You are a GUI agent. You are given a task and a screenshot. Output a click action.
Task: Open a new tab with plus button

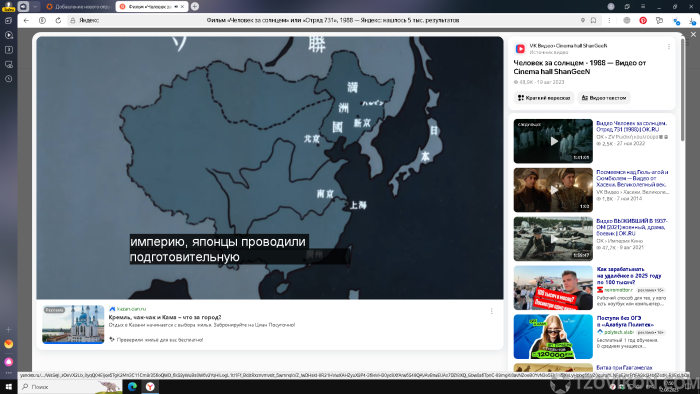195,7
